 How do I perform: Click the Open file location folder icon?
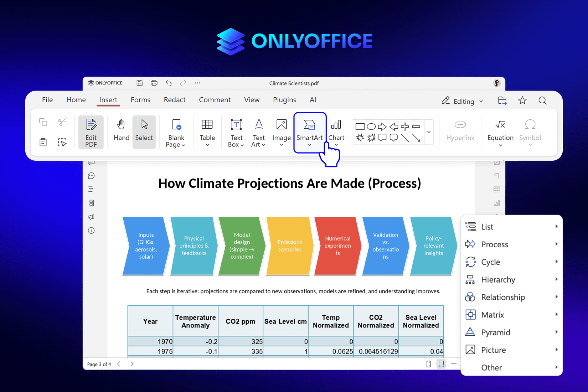[x=502, y=101]
